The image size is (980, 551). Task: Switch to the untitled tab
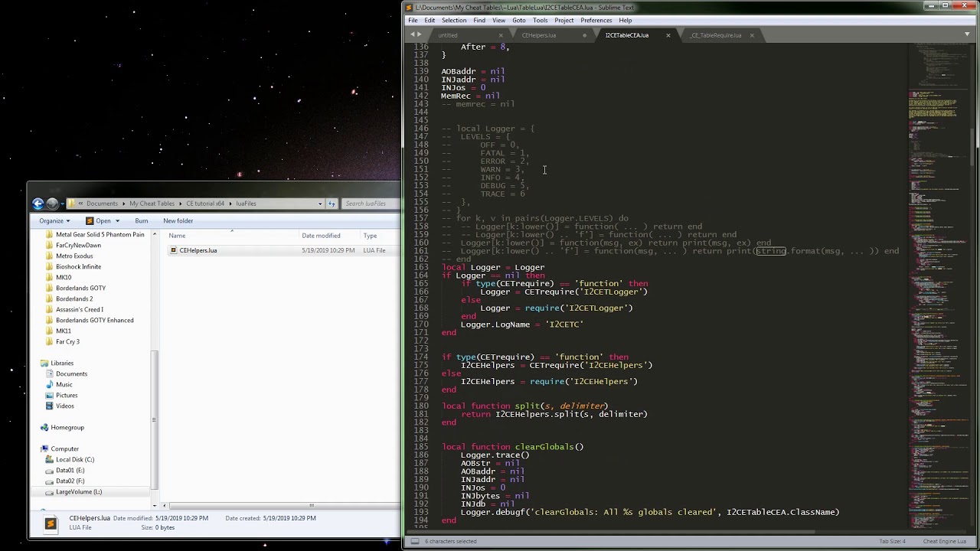(x=448, y=35)
